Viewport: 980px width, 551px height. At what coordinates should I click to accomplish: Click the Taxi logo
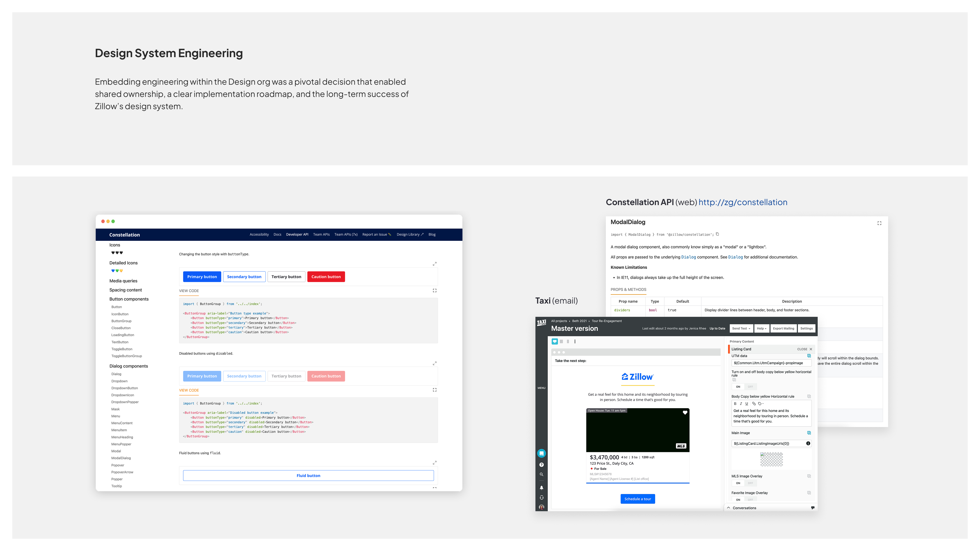click(541, 323)
